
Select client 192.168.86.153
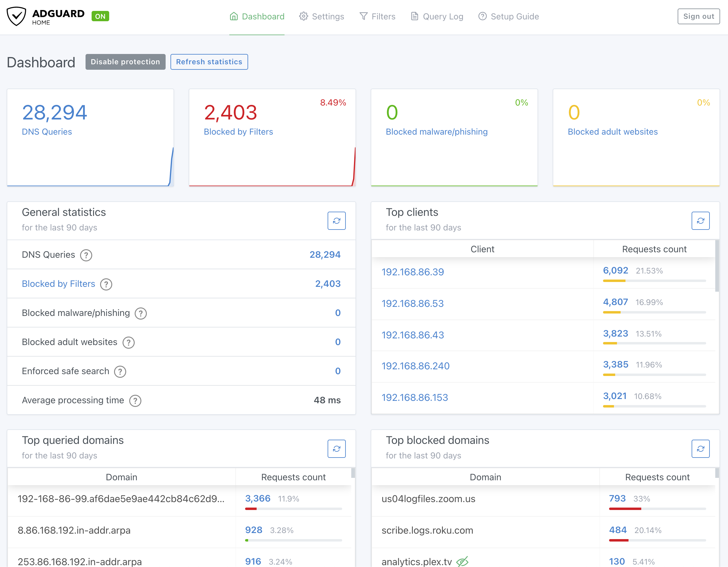tap(415, 398)
